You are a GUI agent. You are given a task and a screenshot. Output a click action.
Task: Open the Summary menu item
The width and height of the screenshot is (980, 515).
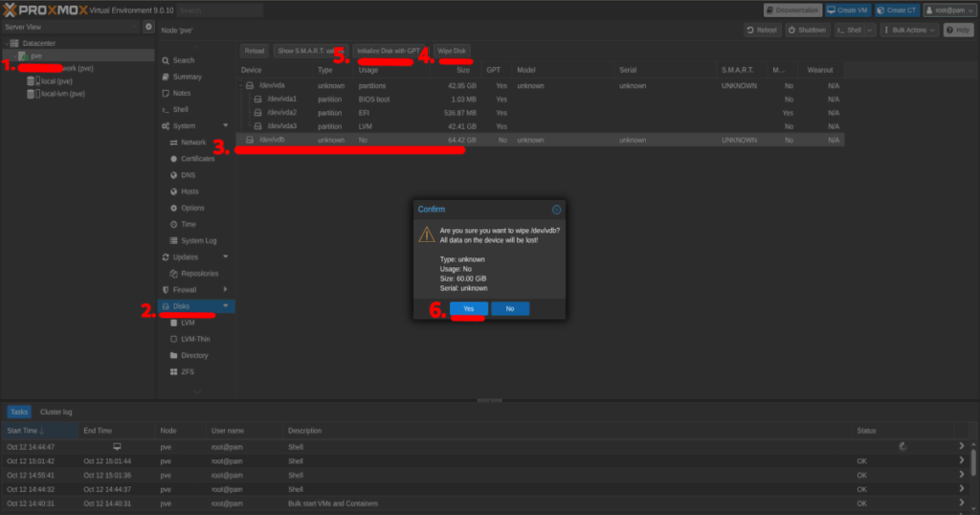[187, 77]
